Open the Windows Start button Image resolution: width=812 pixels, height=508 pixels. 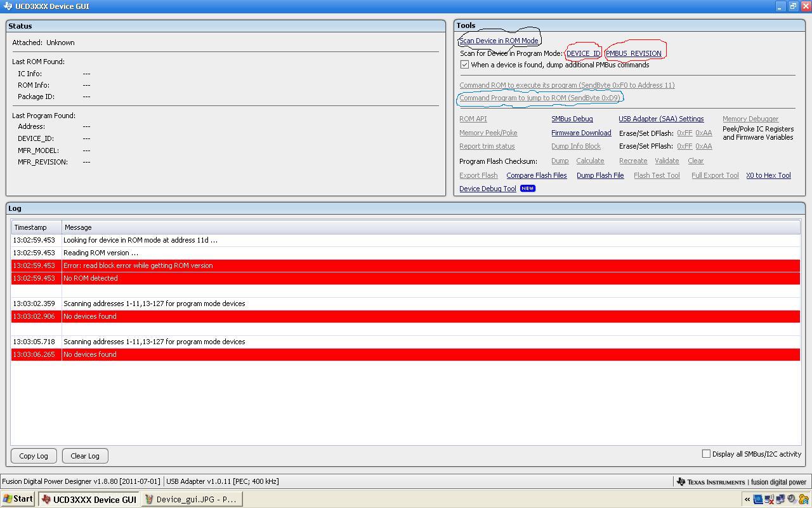[x=18, y=499]
